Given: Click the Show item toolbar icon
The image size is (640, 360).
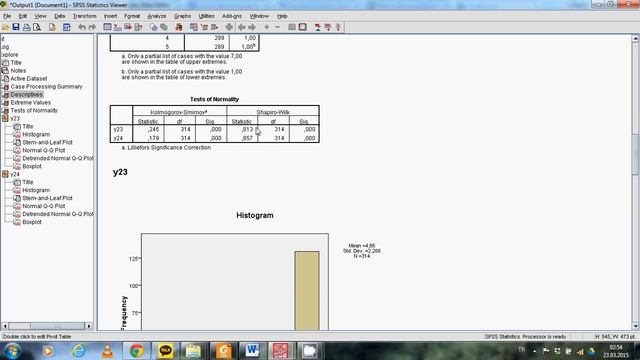Looking at the screenshot, I should 292,27.
